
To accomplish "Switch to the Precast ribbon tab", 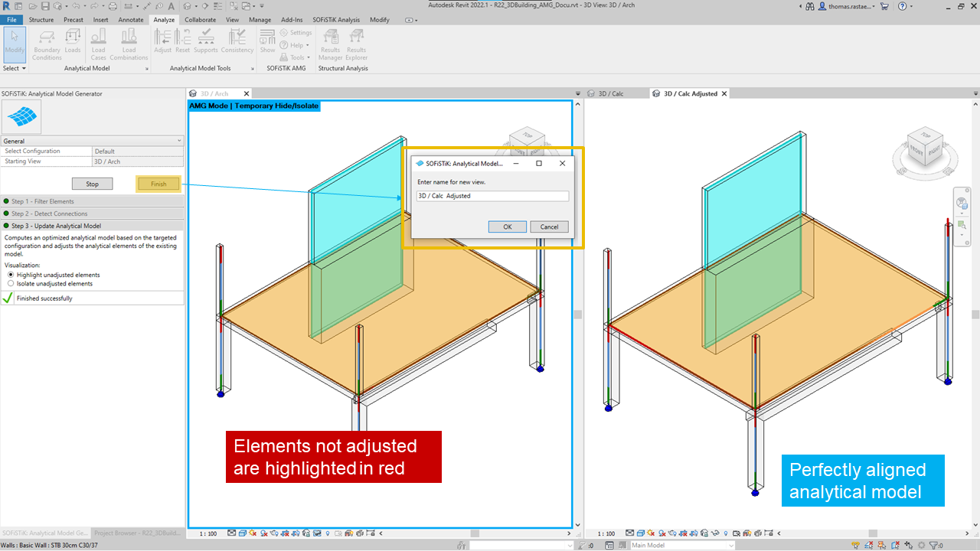I will tap(73, 20).
